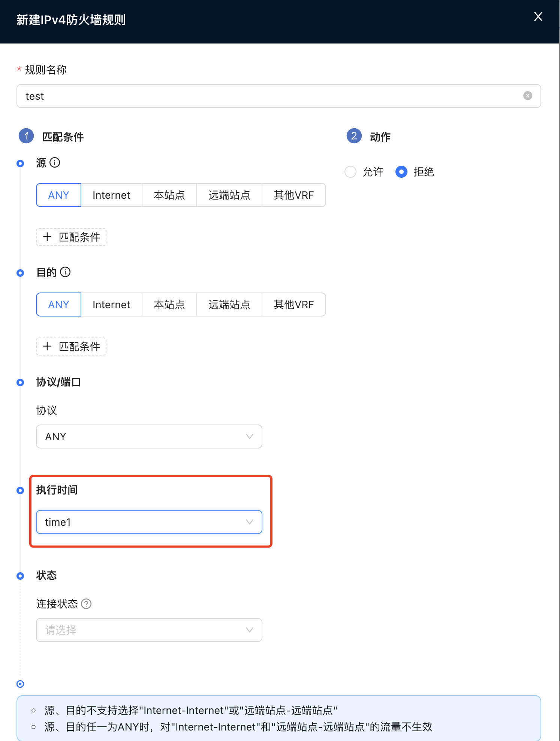Screen dimensions: 560x741
Task: Click the help icon beside 连接状态
Action: click(86, 604)
